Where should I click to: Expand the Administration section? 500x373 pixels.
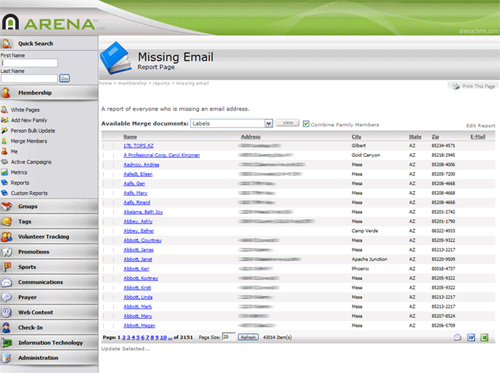point(49,358)
